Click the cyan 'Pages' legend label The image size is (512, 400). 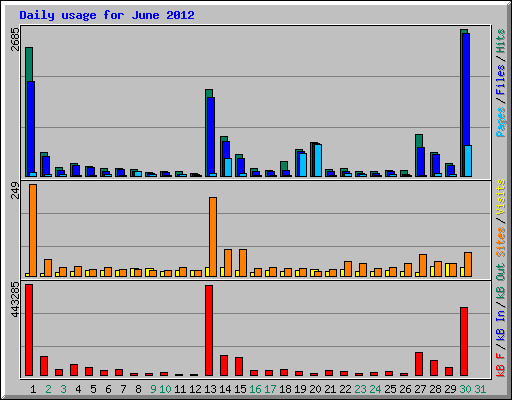tap(501, 122)
